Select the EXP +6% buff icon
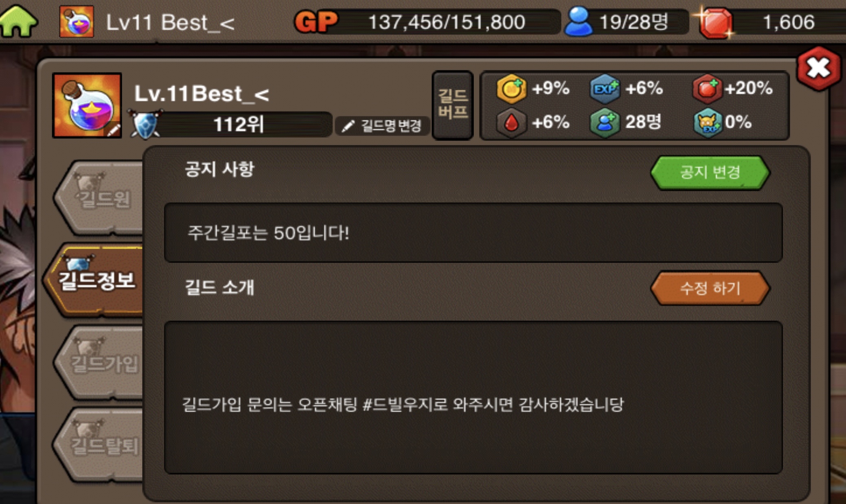The image size is (846, 504). click(605, 88)
